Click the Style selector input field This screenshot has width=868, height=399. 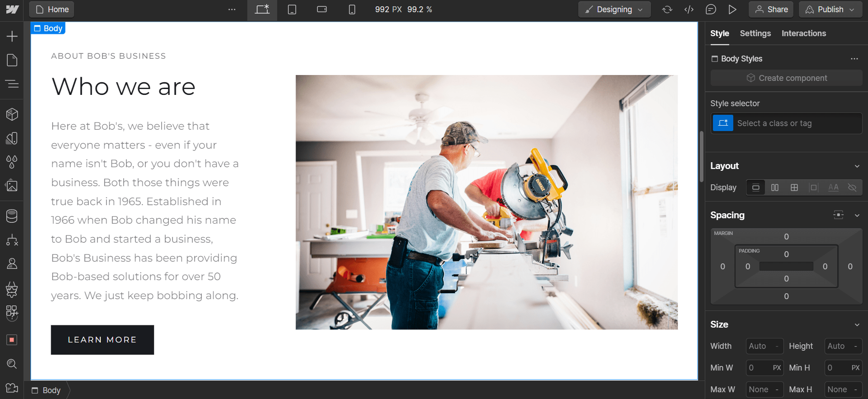pos(786,123)
